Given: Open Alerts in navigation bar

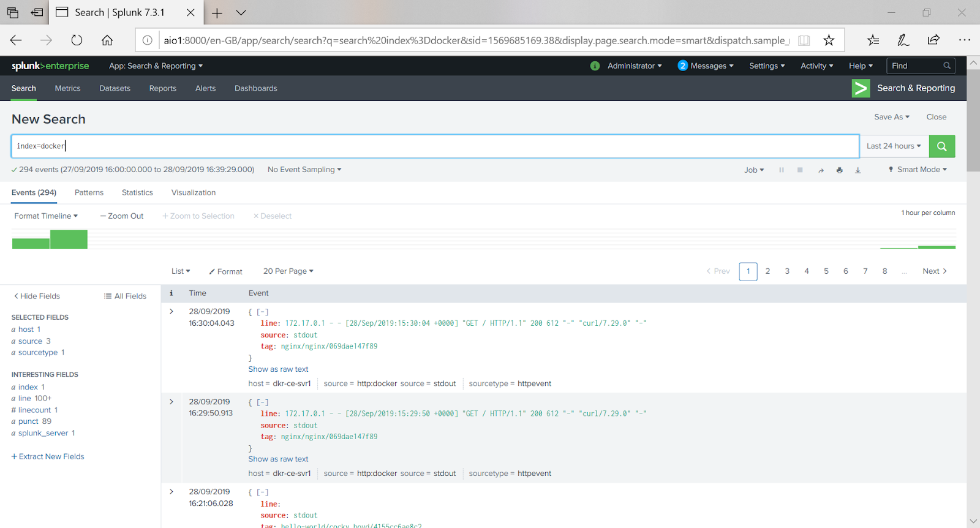Looking at the screenshot, I should tap(205, 88).
